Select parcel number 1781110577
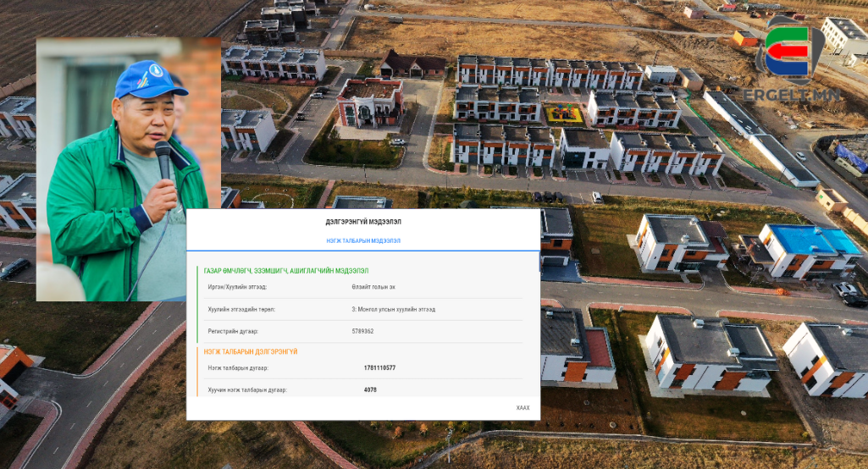 tap(379, 368)
